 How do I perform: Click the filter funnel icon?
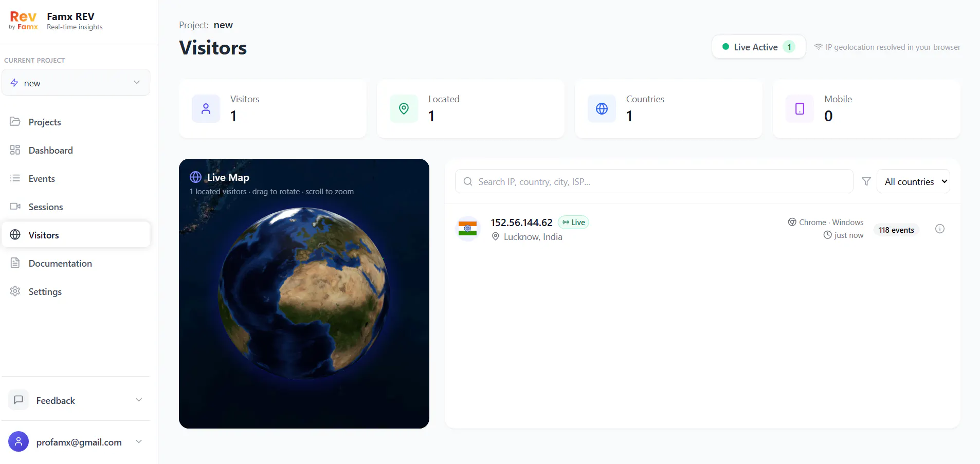[x=866, y=181]
